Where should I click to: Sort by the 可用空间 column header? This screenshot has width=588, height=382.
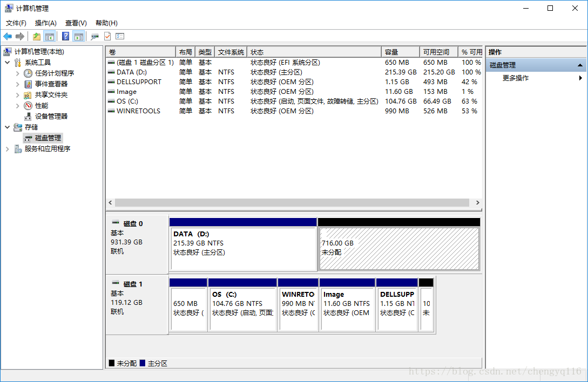coord(439,52)
